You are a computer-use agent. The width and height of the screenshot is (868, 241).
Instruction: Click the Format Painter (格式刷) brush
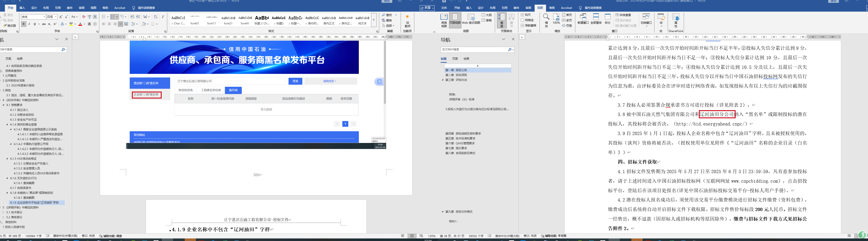pos(10,26)
